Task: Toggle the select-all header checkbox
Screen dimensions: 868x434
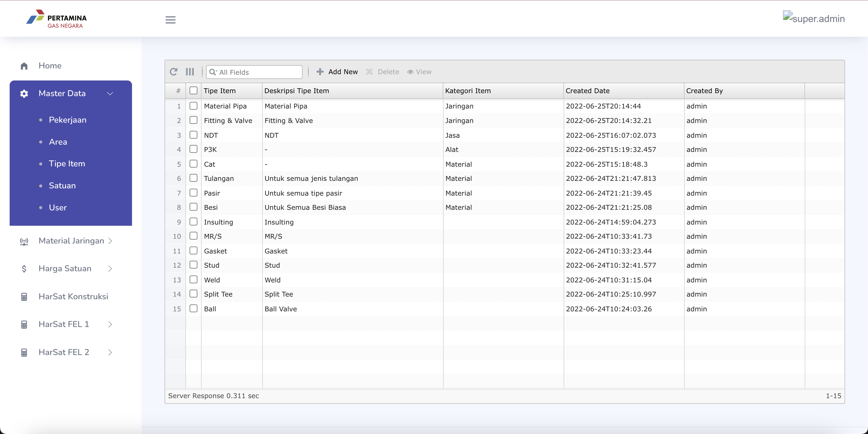Action: 193,90
